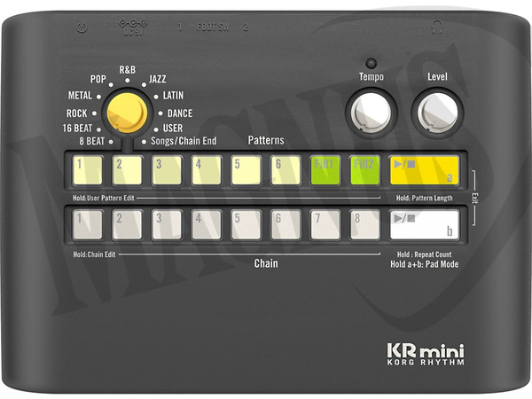This screenshot has height=399, width=532.
Task: Select Patterns pad 5
Action: (x=246, y=169)
